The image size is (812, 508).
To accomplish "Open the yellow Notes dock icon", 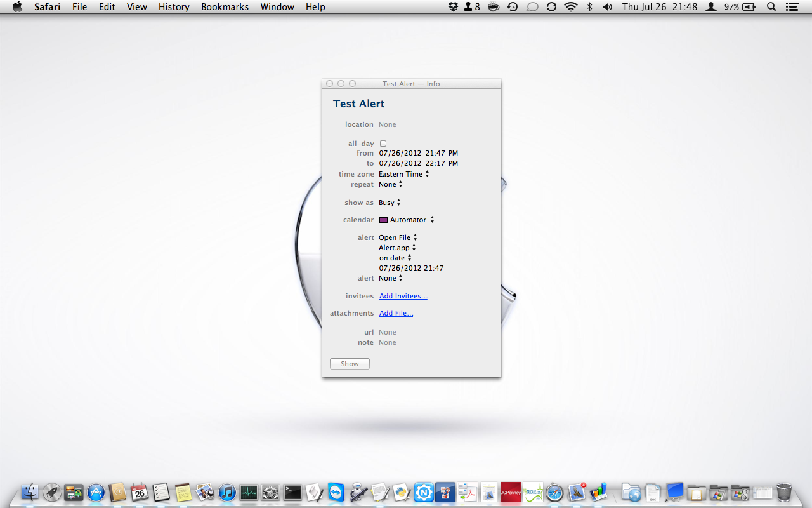I will [183, 492].
